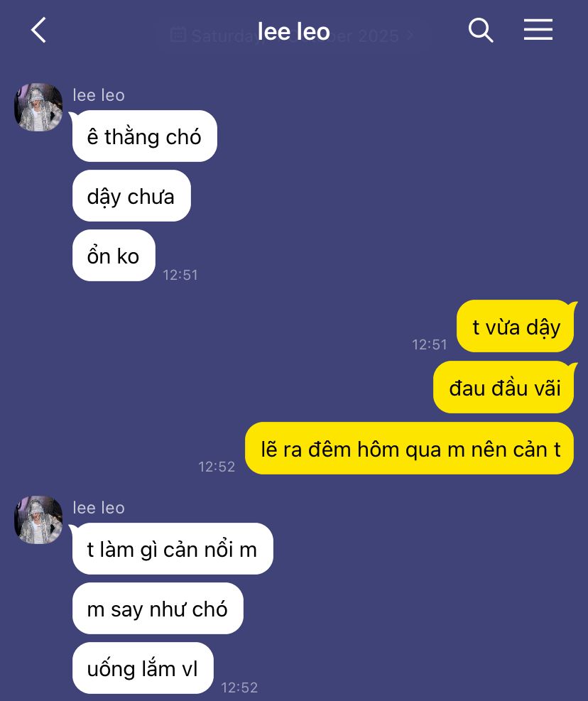Open lee leo's lower profile avatar

[x=38, y=520]
